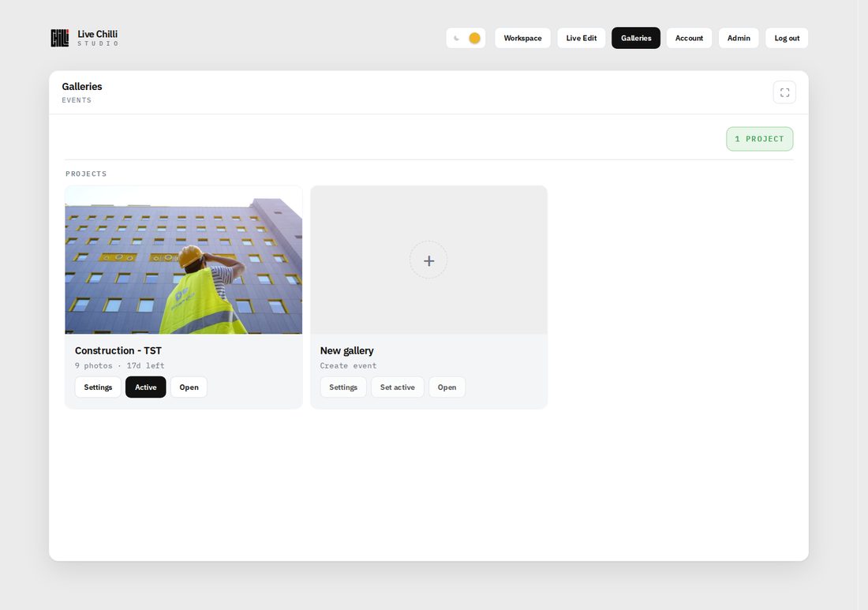Viewport: 868px width, 610px height.
Task: Open Account page
Action: click(x=689, y=38)
